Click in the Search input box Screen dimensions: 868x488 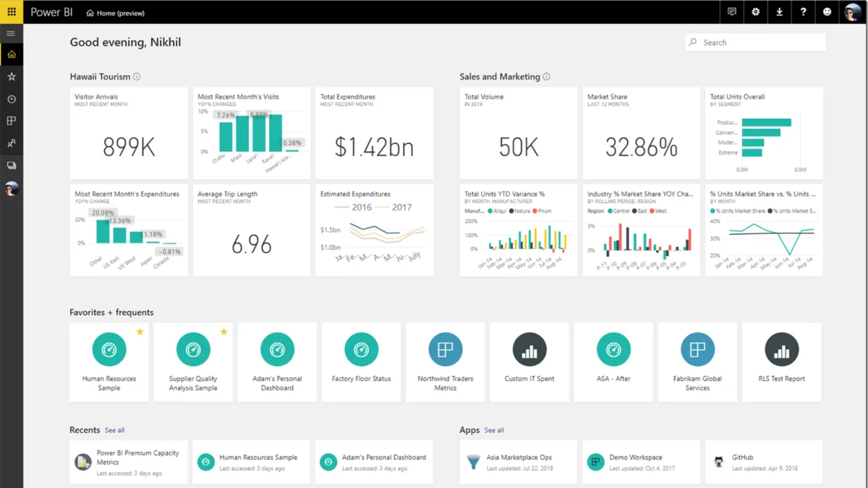(755, 43)
